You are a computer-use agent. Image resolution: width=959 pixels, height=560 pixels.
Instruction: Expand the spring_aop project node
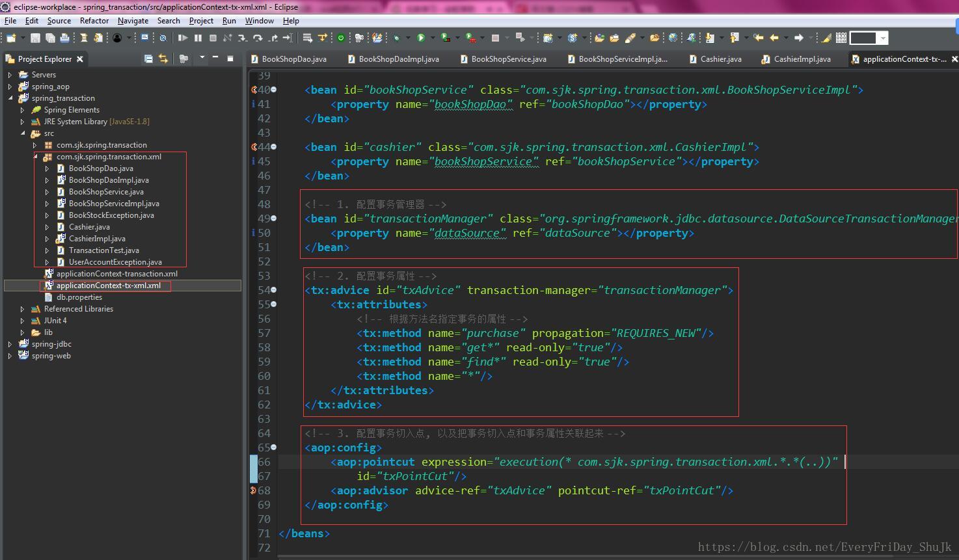[10, 87]
